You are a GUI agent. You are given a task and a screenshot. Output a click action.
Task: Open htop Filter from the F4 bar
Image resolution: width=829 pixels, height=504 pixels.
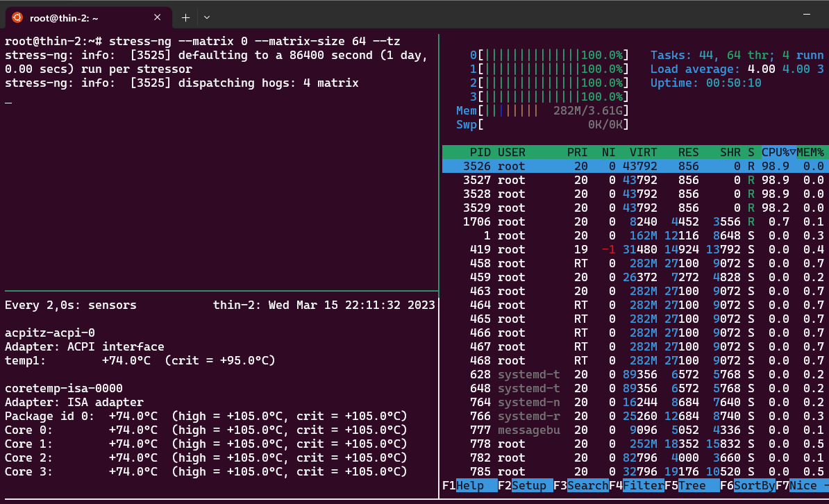[637, 485]
